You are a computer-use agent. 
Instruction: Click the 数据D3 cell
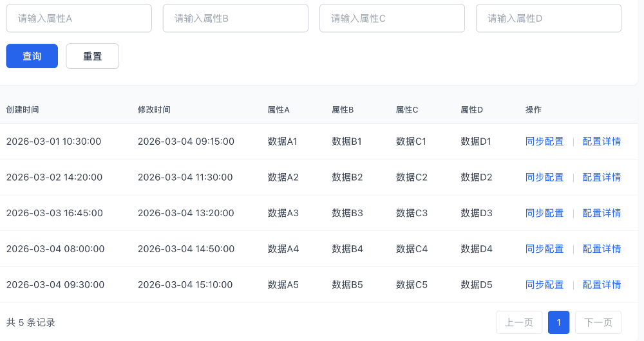click(x=477, y=213)
